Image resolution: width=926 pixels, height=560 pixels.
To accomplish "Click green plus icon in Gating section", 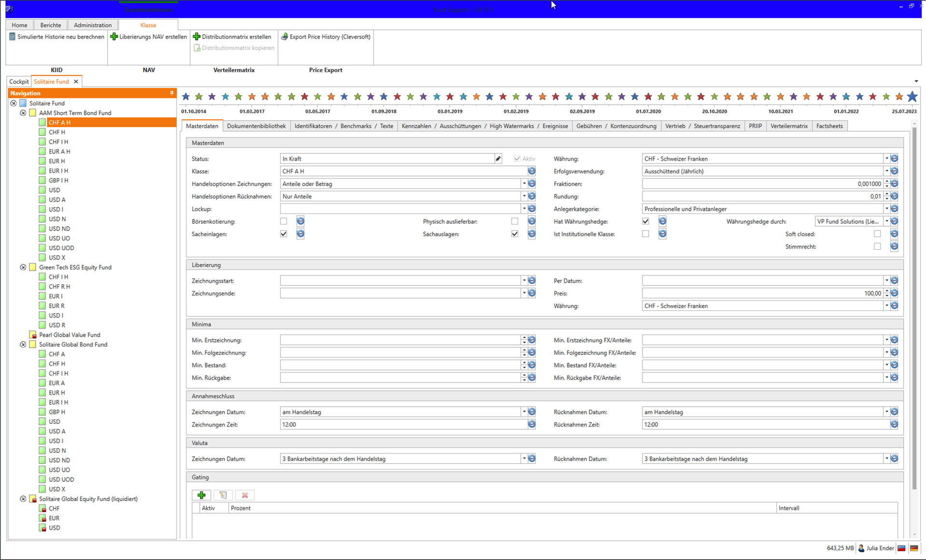I will (x=202, y=495).
